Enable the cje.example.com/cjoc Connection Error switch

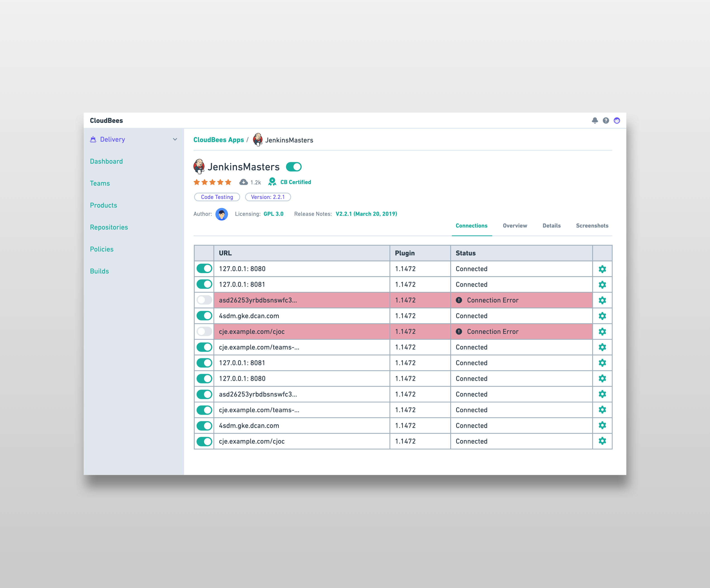[x=204, y=331]
